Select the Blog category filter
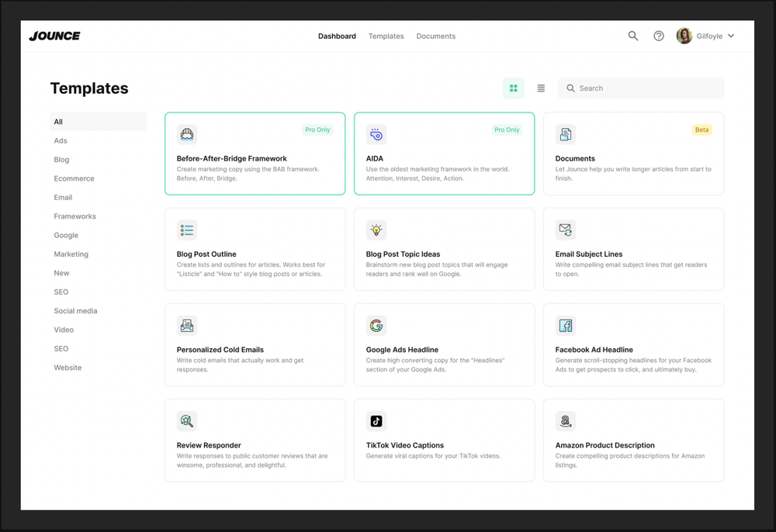Image resolution: width=776 pixels, height=532 pixels. (61, 159)
